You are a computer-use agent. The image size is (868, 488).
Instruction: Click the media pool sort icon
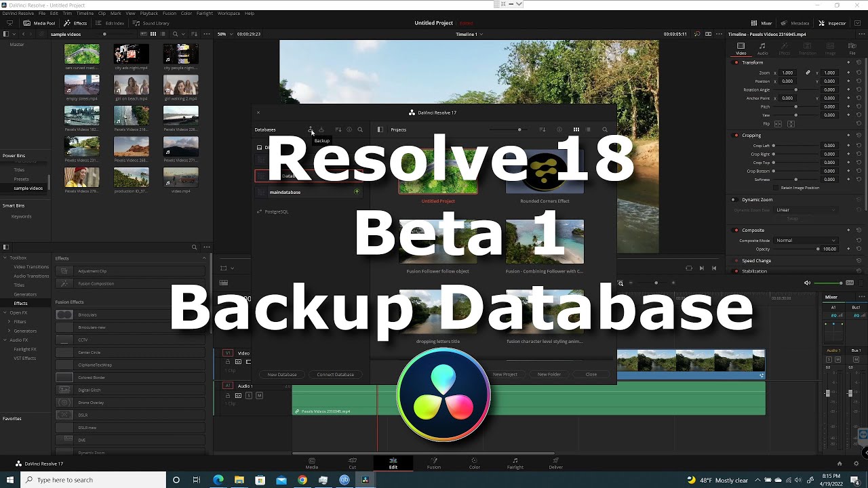click(x=193, y=34)
